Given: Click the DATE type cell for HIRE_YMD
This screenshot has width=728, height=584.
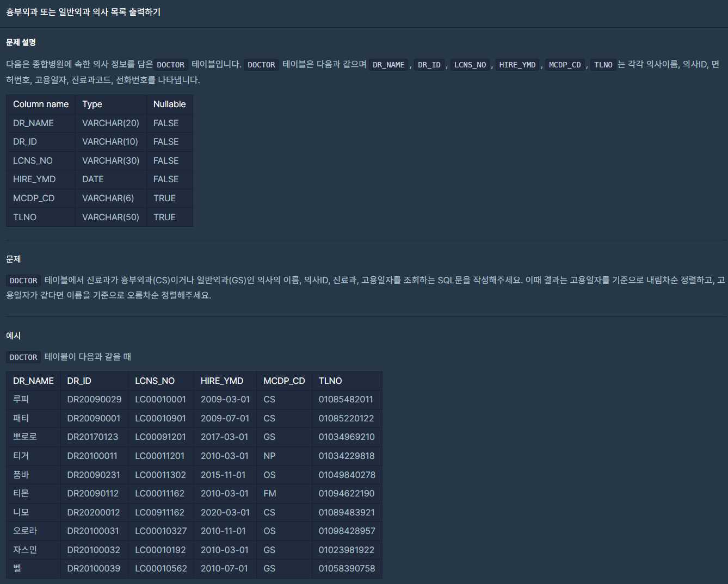Looking at the screenshot, I should tap(93, 179).
